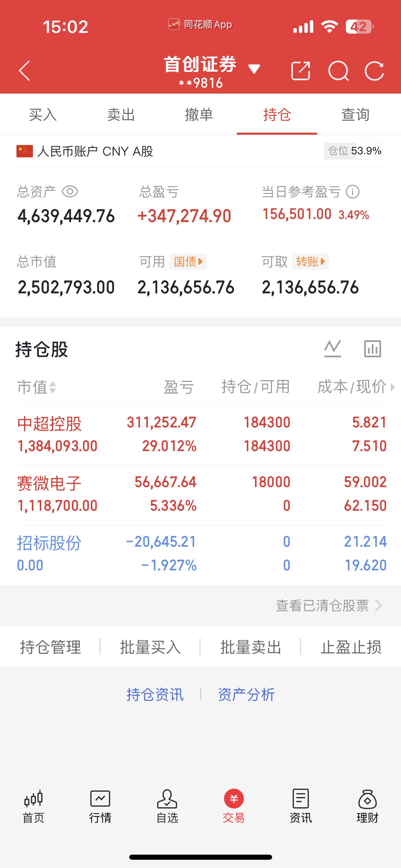Tap the 转账 shortcut tag
Image resolution: width=401 pixels, height=868 pixels.
tap(311, 262)
